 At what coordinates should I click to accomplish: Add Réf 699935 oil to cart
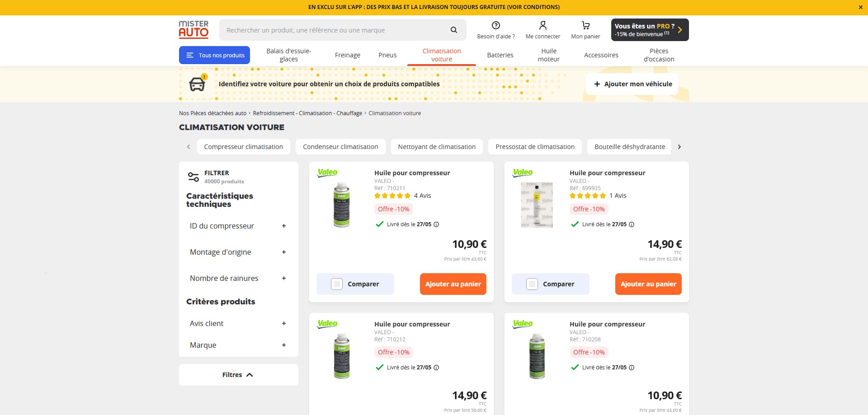pos(648,284)
